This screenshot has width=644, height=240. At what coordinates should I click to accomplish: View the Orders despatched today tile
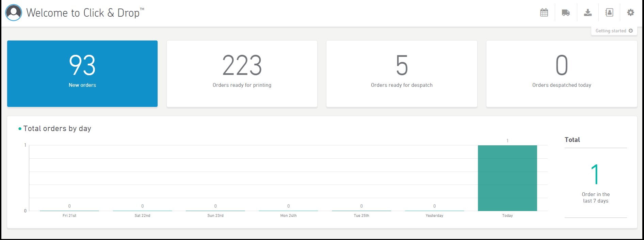562,74
